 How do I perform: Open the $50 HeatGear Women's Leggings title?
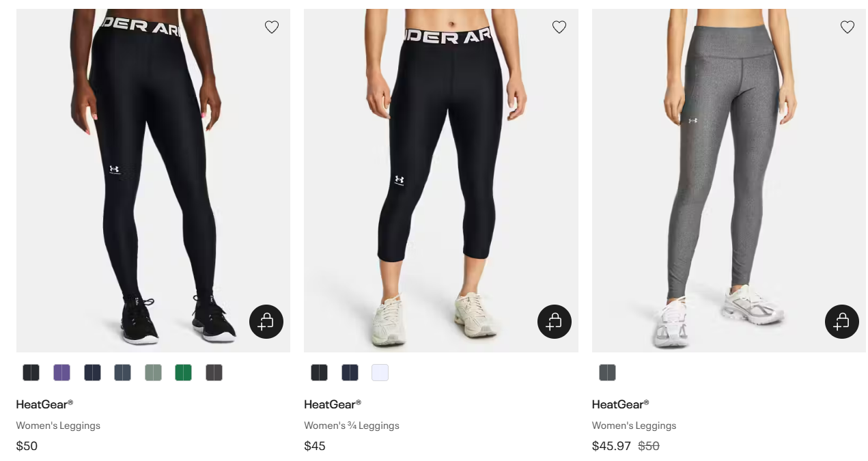[x=44, y=404]
